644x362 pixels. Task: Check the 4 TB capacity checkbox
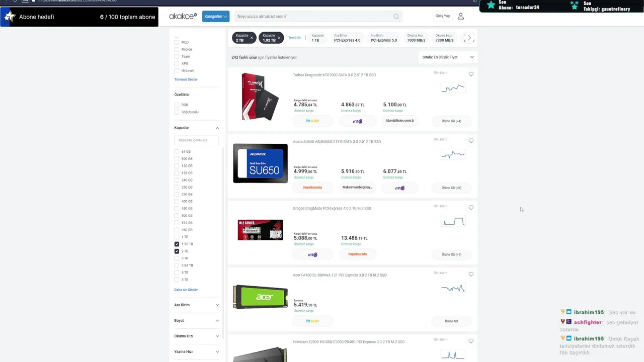tap(177, 273)
